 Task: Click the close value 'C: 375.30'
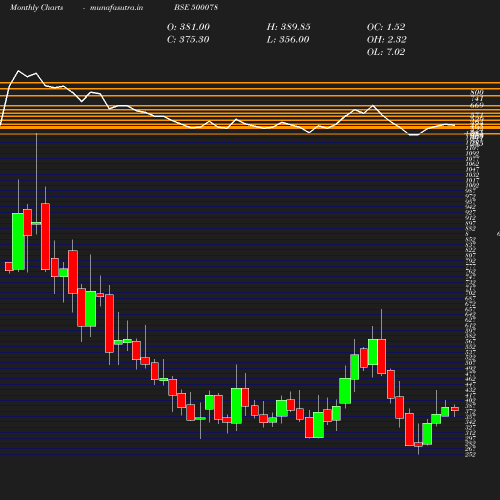pos(188,40)
